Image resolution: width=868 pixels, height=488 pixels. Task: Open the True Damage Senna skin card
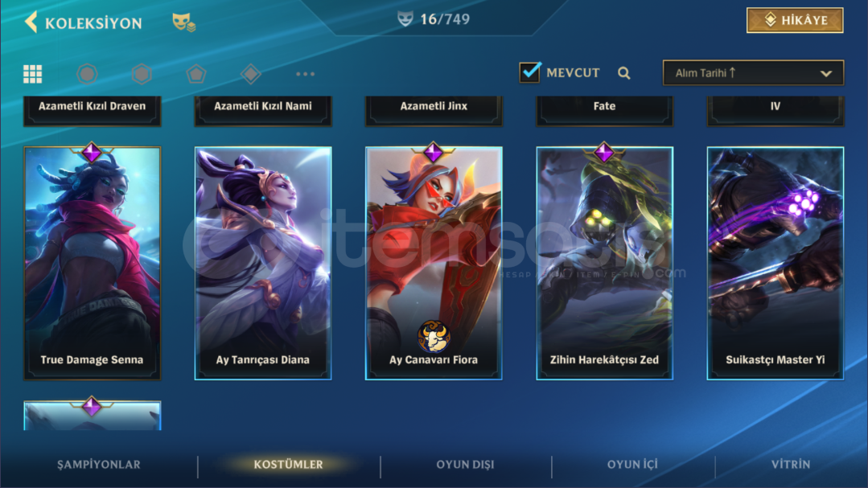click(x=92, y=264)
